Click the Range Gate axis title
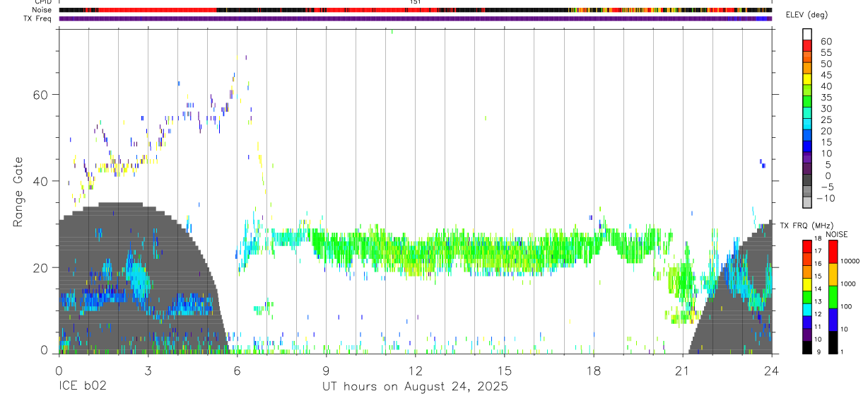 click(x=18, y=192)
